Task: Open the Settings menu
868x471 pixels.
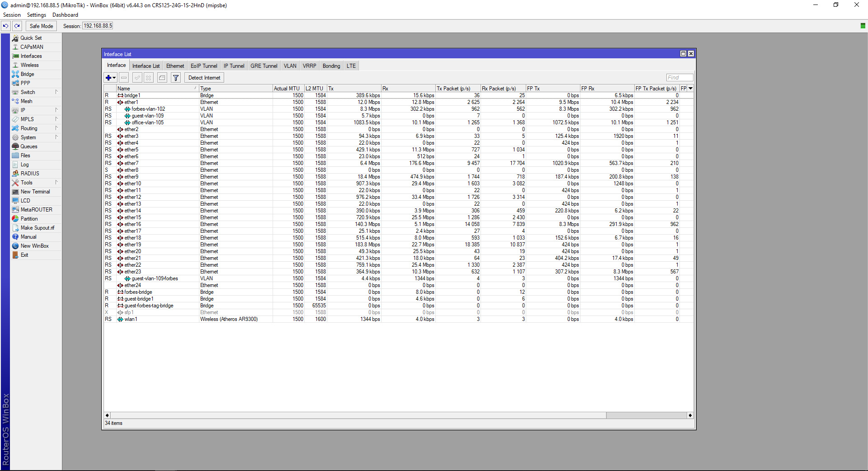Action: [37, 15]
